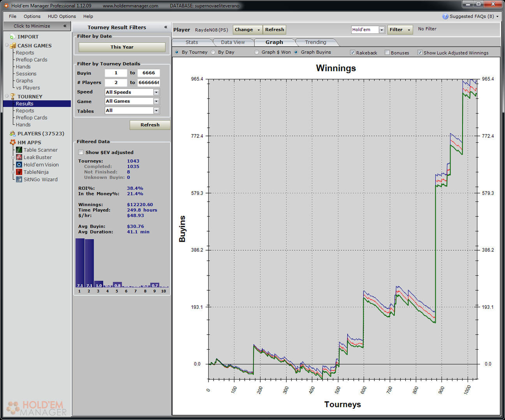Click the Avg Buyin value $30.76
Image resolution: width=505 pixels, height=420 pixels.
[x=135, y=226]
